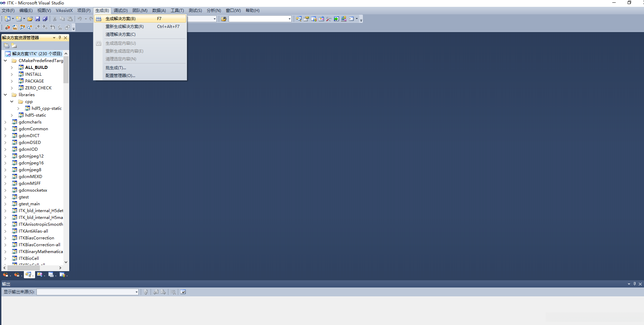Screen dimensions: 644x325
Task: Select the hdf5-static project
Action: coord(35,115)
